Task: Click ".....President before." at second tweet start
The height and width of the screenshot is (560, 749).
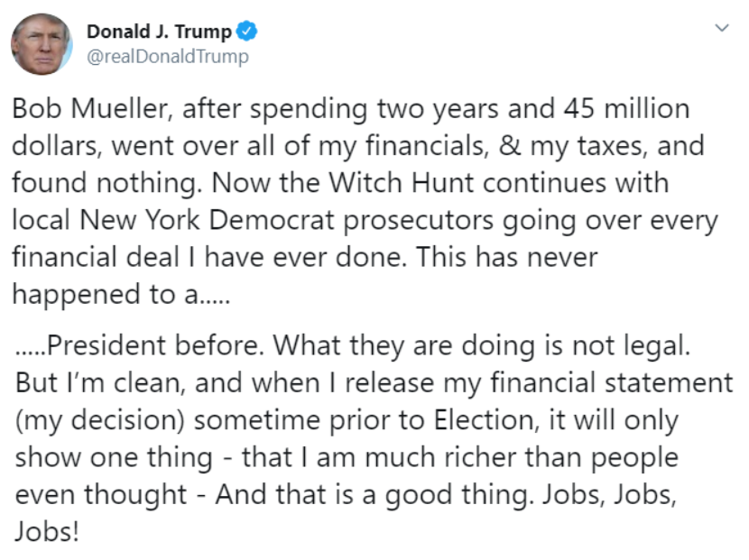Action: click(x=140, y=344)
